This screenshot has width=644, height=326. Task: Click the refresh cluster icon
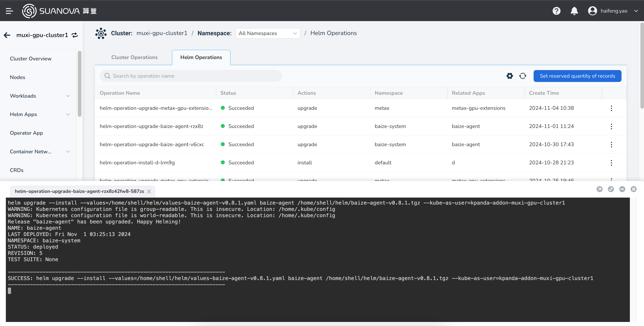[74, 35]
